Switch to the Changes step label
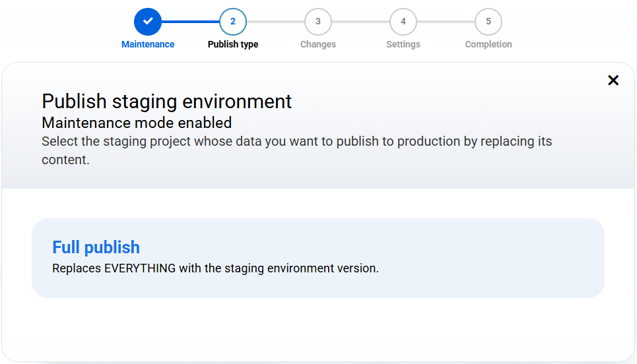Image resolution: width=637 pixels, height=364 pixels. tap(318, 45)
